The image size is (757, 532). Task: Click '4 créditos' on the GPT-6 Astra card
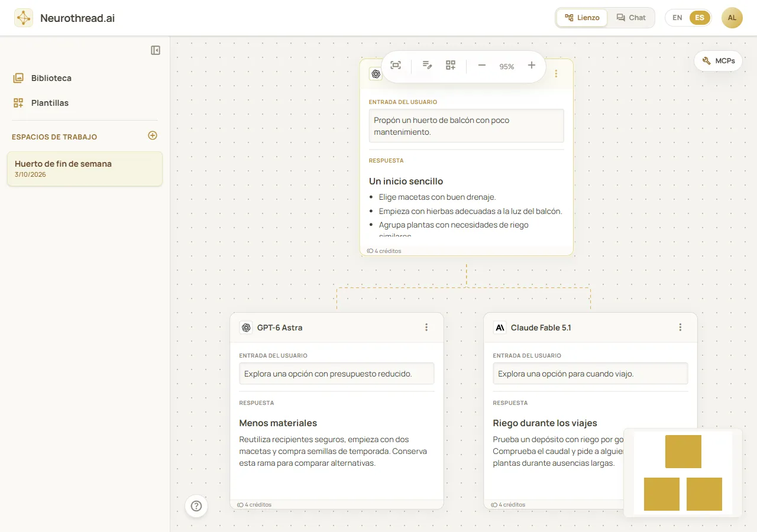[x=254, y=505]
